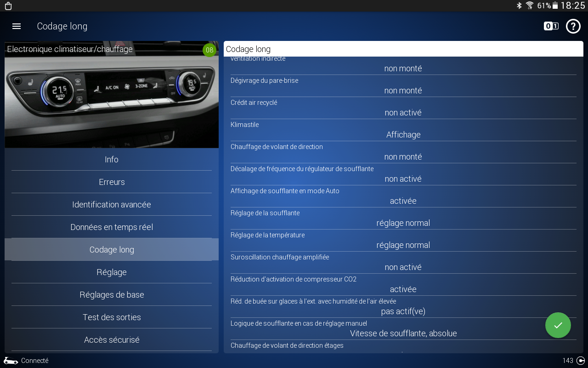Click Dégivrage du pare-brise label
Screen dimensions: 588x368
click(x=265, y=80)
